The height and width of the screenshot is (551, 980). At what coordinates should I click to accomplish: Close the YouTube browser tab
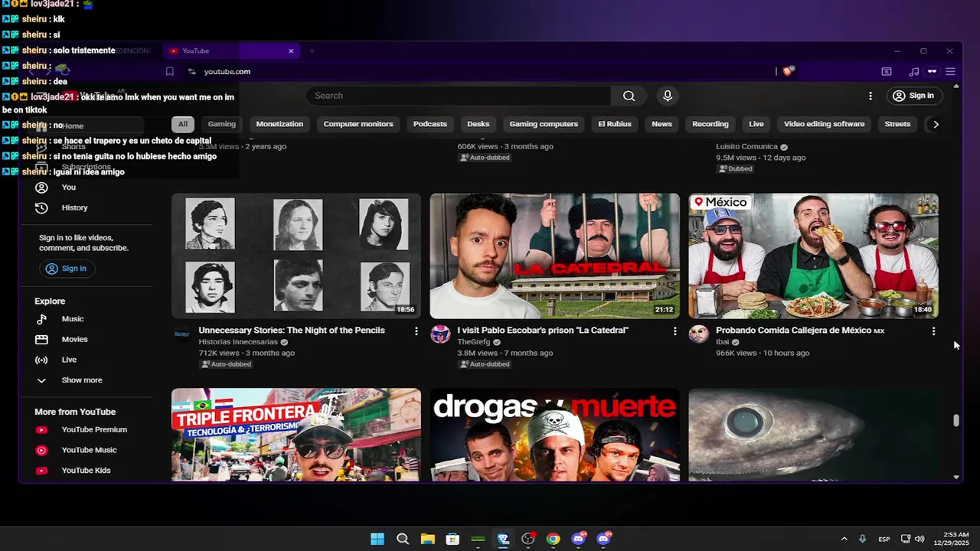[291, 51]
